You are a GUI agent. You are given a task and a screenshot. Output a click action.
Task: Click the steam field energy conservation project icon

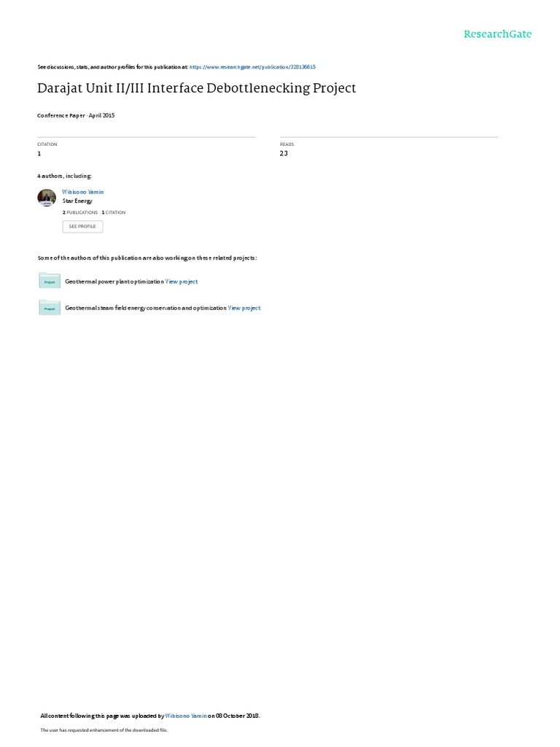(x=50, y=307)
